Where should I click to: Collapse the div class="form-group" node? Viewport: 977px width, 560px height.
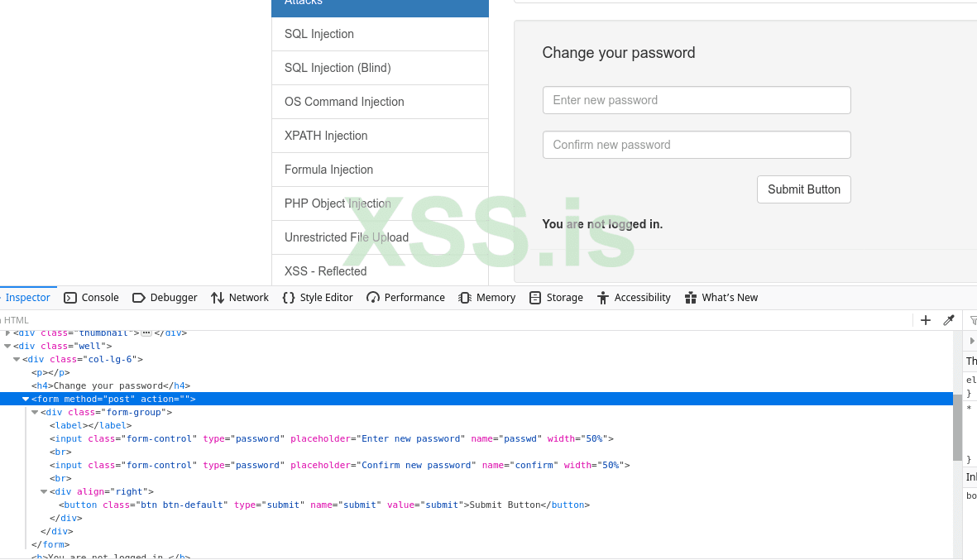coord(35,412)
